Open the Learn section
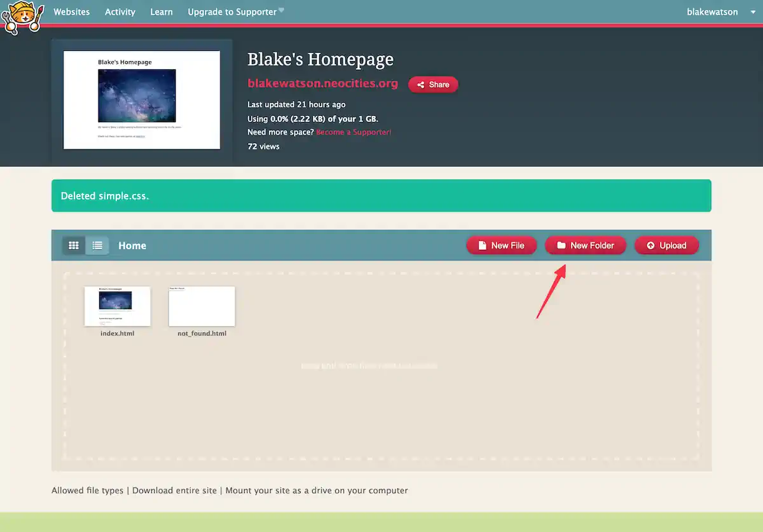 (x=161, y=11)
